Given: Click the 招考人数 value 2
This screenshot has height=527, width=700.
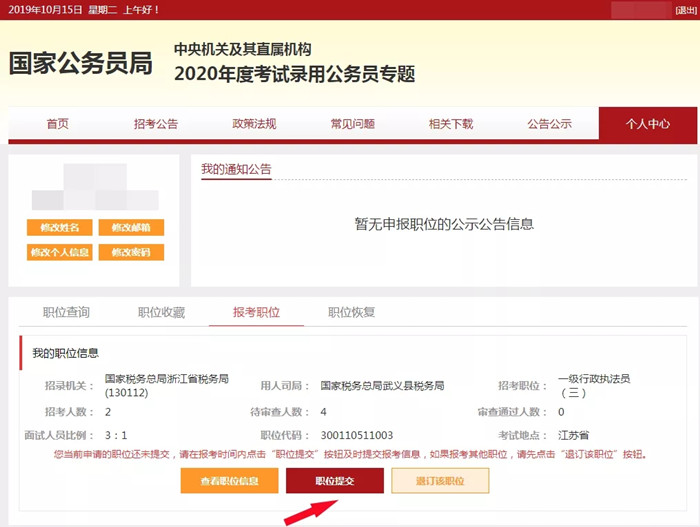Looking at the screenshot, I should [x=108, y=412].
